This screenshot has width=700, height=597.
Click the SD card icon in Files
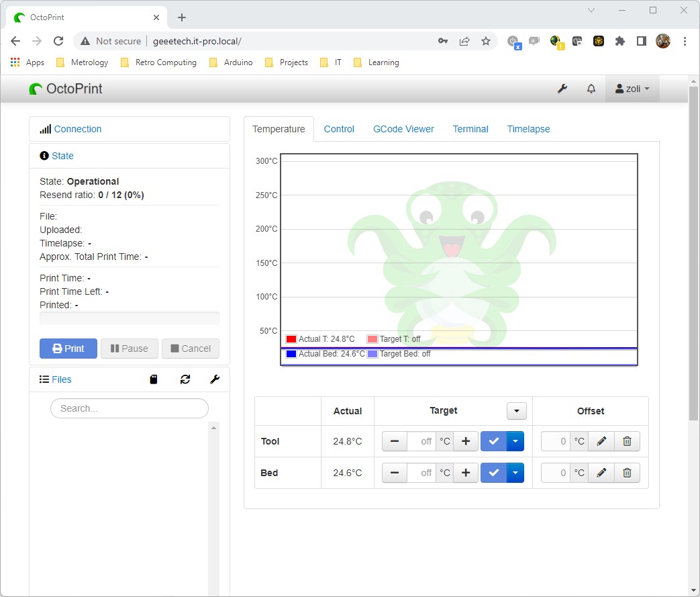[154, 379]
